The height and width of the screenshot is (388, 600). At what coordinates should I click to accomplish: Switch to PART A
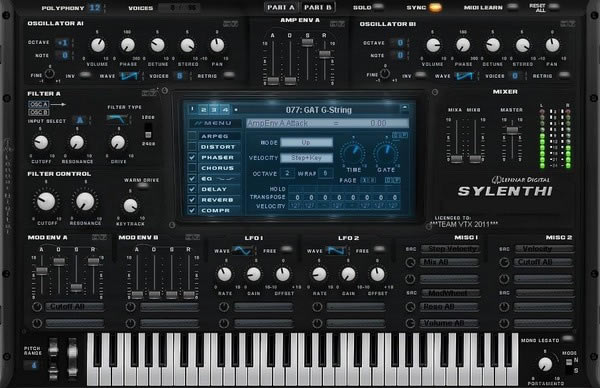281,7
